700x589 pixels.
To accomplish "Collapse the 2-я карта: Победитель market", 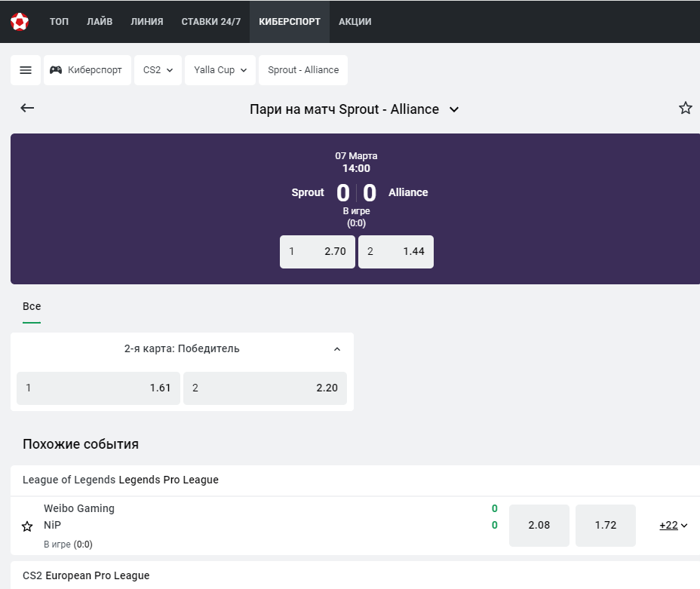I will tap(337, 349).
